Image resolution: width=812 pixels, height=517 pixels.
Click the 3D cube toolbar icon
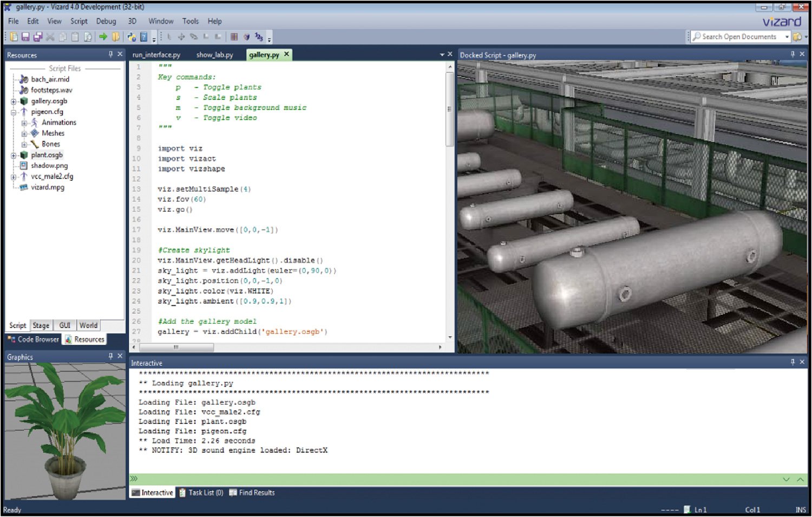(x=246, y=37)
